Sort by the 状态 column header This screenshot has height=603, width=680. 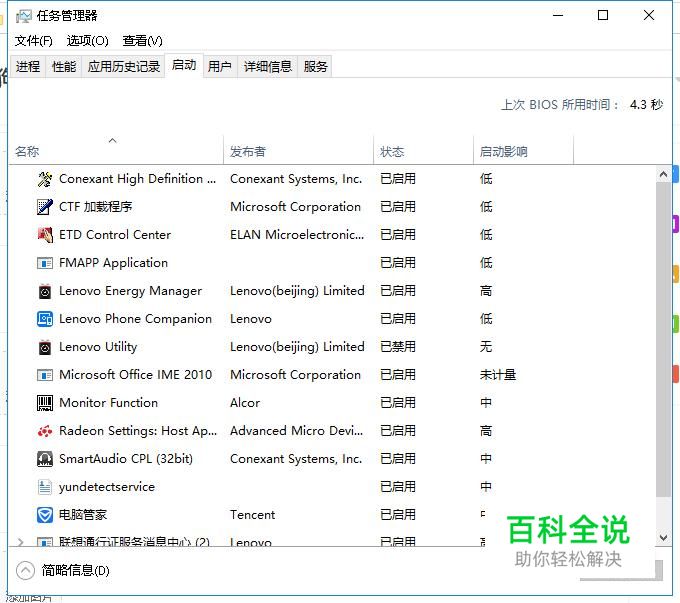tap(423, 150)
